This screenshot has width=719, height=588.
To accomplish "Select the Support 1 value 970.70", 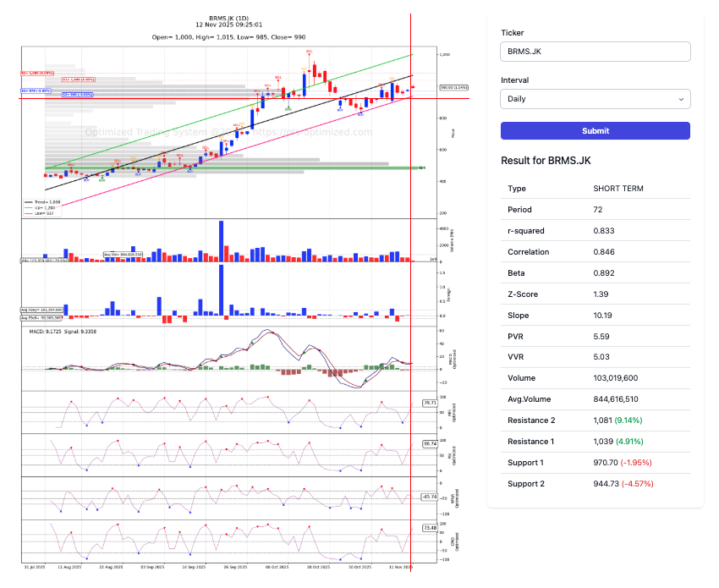I will click(x=609, y=463).
